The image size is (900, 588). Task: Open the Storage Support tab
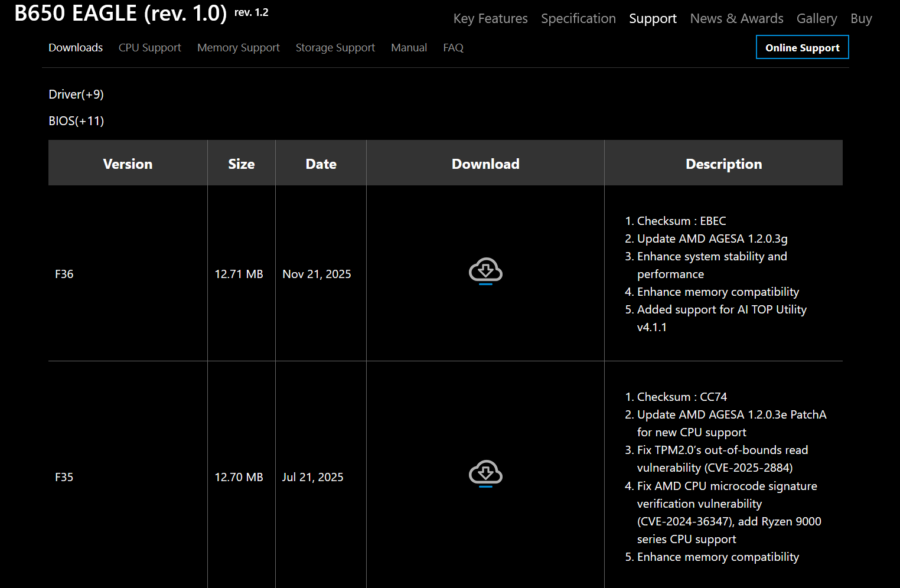click(335, 48)
